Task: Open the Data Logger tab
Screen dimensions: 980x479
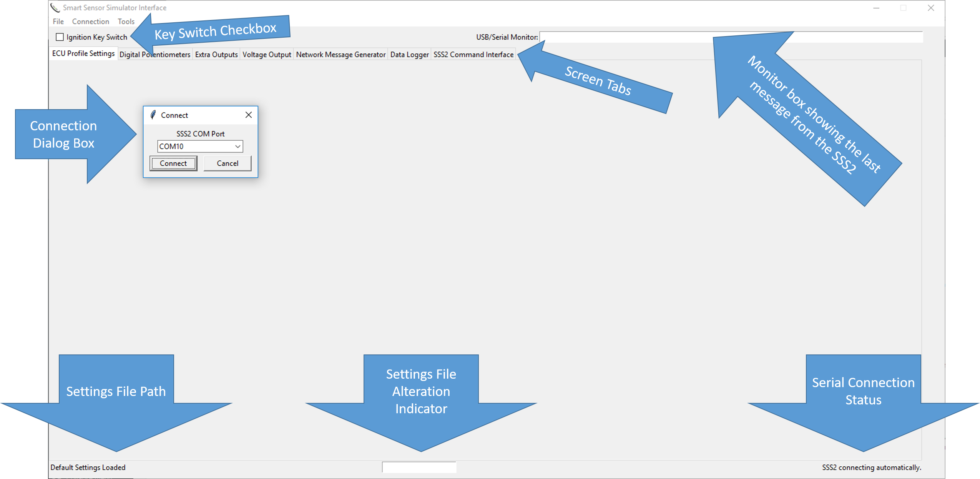Action: tap(409, 55)
